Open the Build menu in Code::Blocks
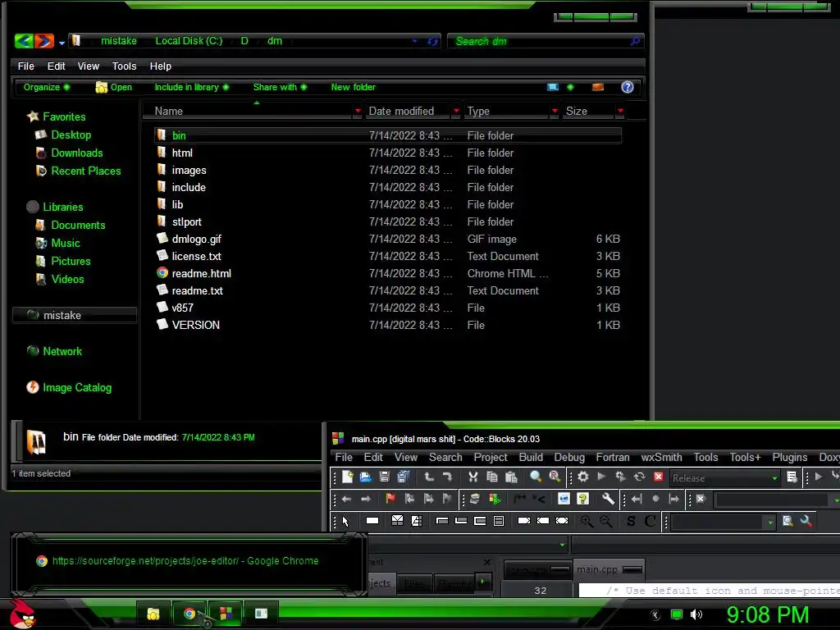Screen dimensions: 840x630 pyautogui.click(x=531, y=457)
